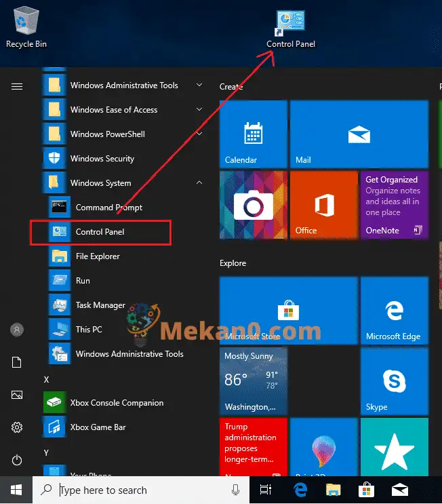
Task: Launch Edge from the taskbar
Action: (x=300, y=490)
